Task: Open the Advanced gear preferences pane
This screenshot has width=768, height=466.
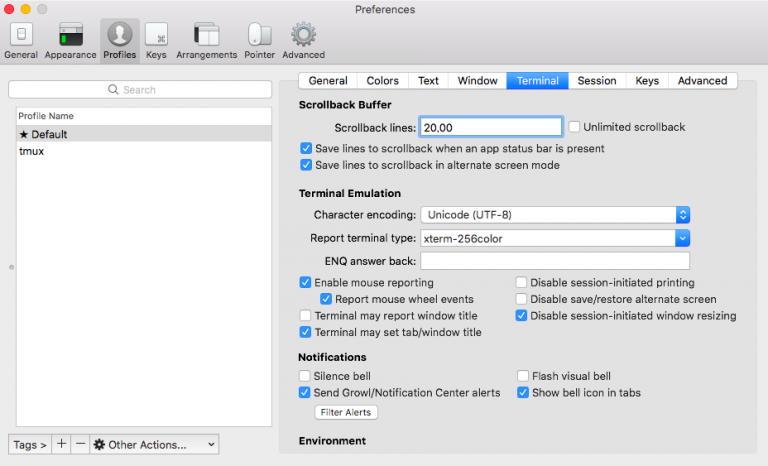Action: pyautogui.click(x=303, y=40)
